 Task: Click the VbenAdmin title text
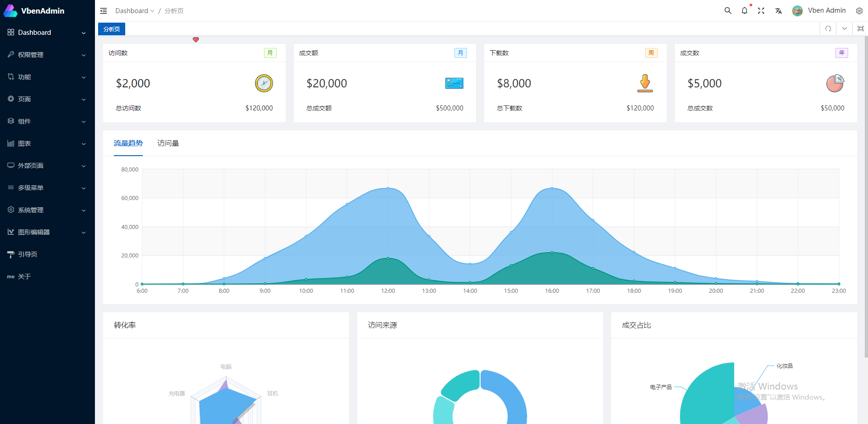coord(43,11)
